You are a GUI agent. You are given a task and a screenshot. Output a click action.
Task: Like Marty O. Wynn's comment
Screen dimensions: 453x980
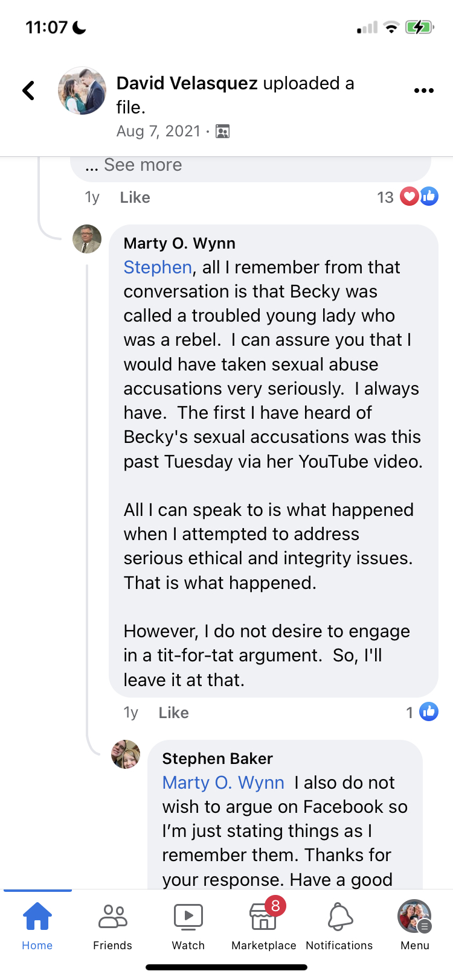tap(173, 713)
